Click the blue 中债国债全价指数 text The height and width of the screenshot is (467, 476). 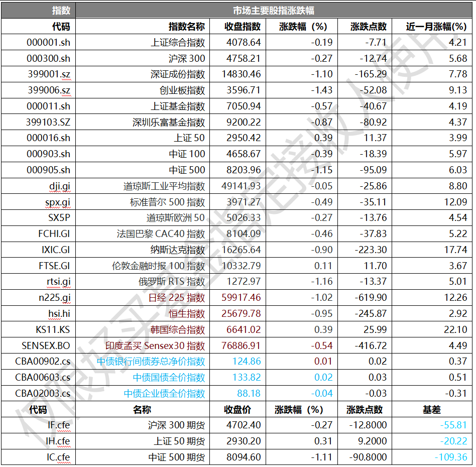pos(169,377)
